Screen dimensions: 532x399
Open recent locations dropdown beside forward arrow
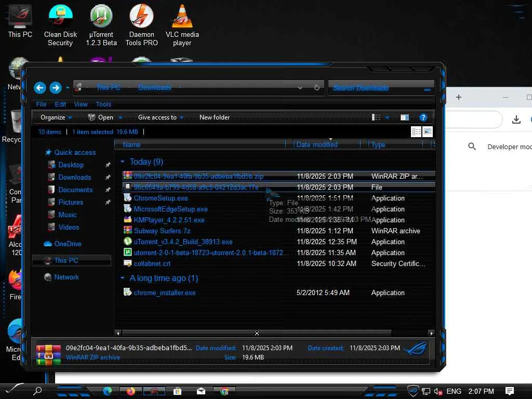tap(68, 88)
